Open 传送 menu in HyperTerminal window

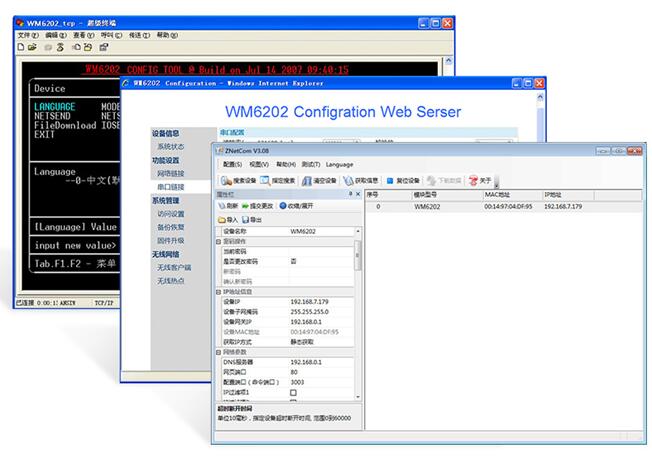[139, 35]
